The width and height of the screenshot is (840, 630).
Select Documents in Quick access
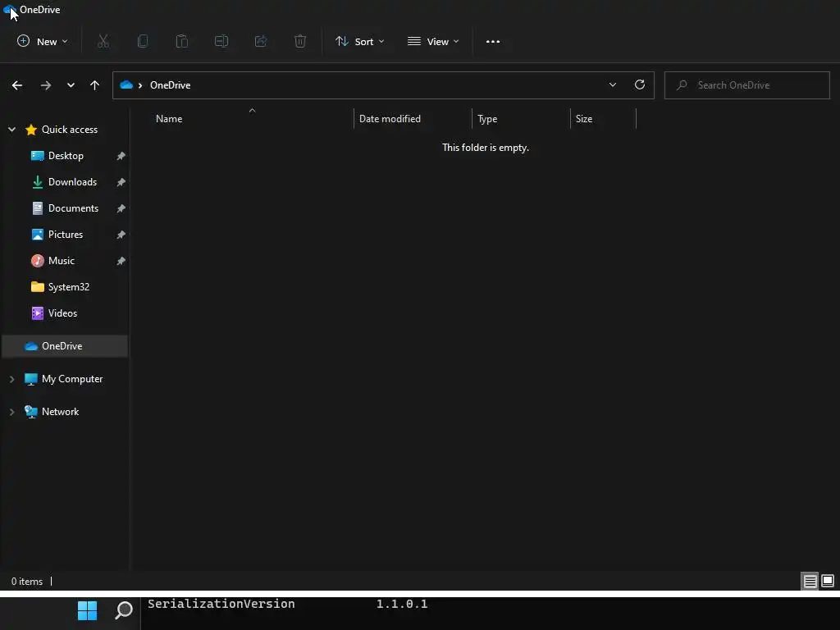coord(73,208)
